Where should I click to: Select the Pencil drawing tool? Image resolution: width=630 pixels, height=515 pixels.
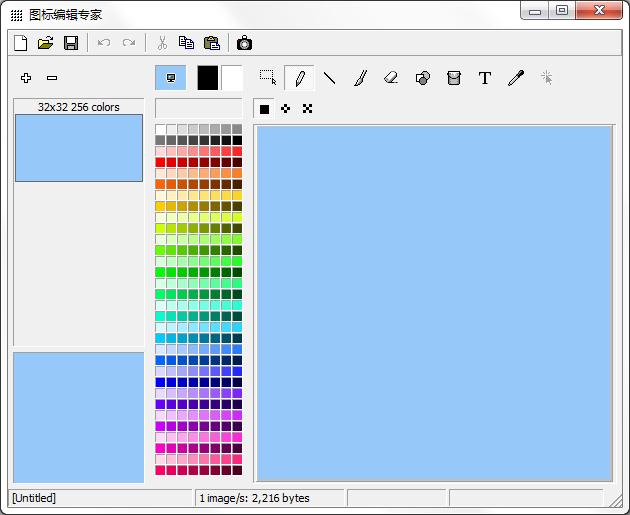click(299, 78)
